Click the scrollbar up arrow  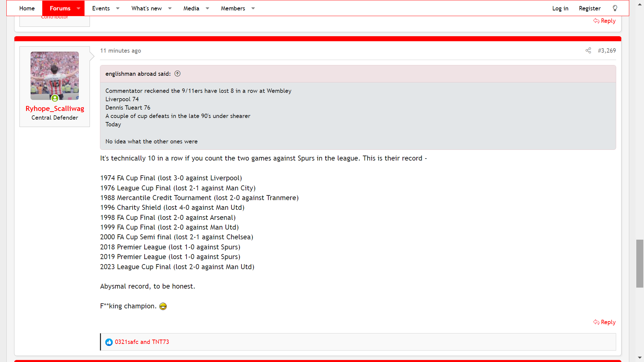640,5
